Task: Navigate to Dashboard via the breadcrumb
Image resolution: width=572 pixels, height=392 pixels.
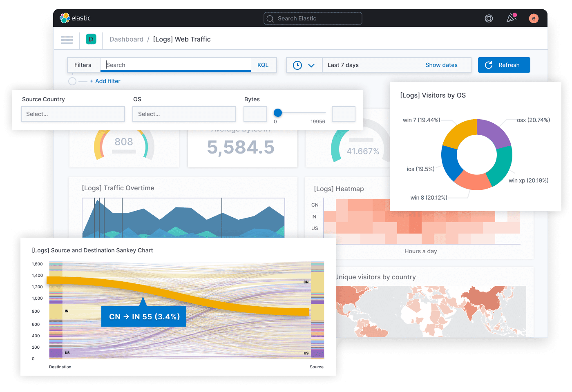Action: pos(126,39)
